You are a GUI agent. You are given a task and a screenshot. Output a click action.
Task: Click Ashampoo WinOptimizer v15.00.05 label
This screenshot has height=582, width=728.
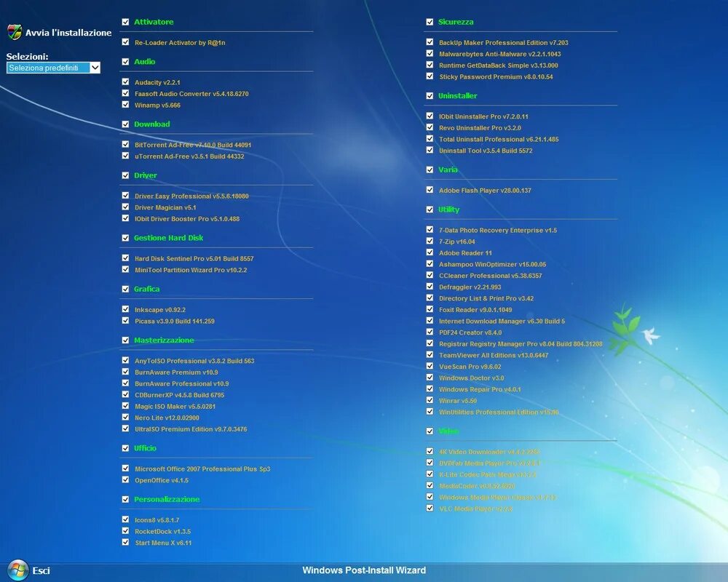click(x=492, y=265)
